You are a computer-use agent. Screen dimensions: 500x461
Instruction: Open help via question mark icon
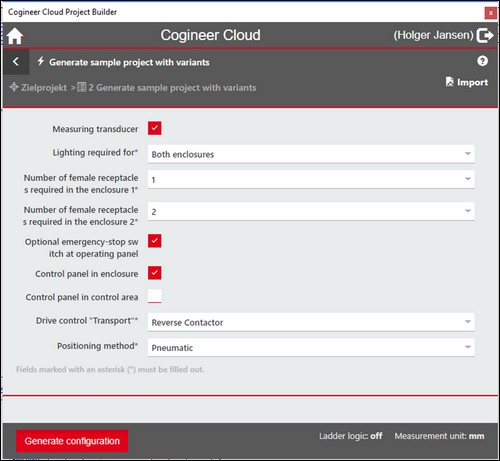click(482, 61)
